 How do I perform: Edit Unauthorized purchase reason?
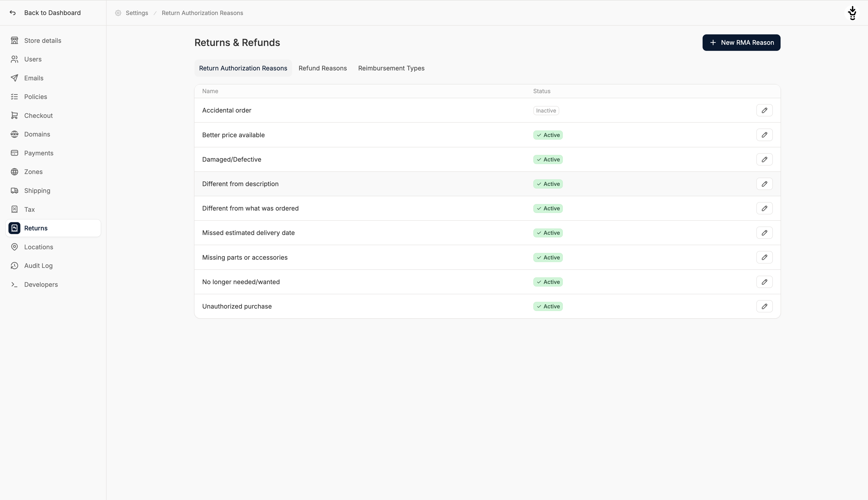[764, 306]
